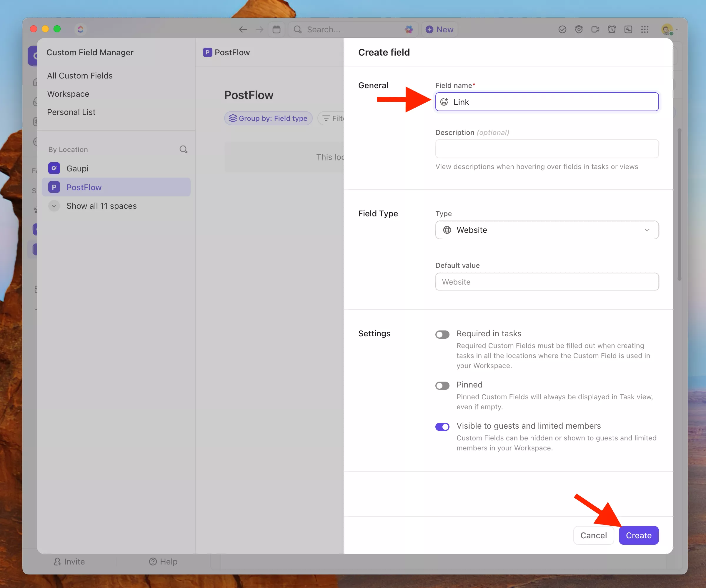Click the Create button
Image resolution: width=706 pixels, height=588 pixels.
(x=638, y=535)
